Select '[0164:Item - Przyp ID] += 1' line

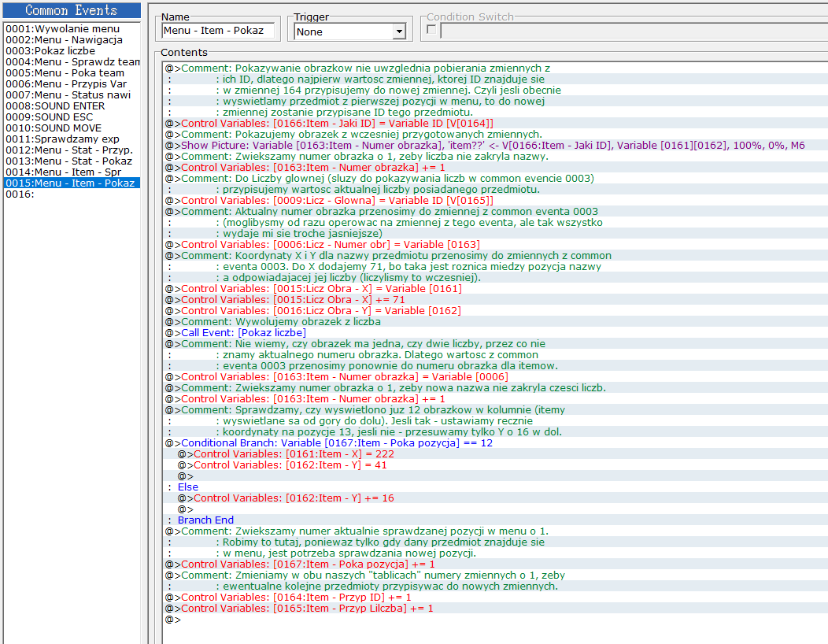click(495, 598)
